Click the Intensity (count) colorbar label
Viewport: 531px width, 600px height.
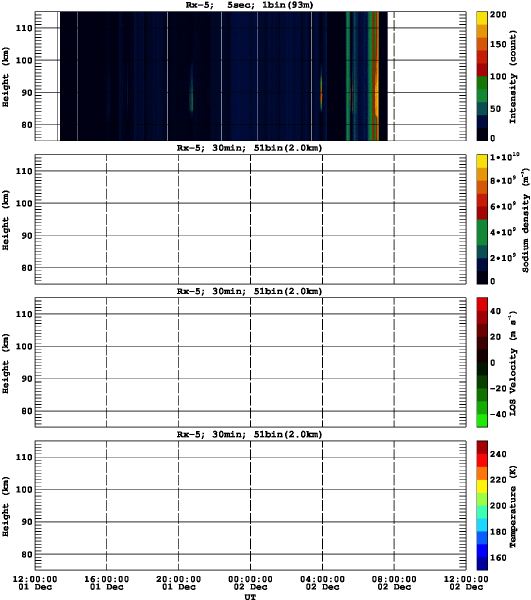(x=513, y=77)
